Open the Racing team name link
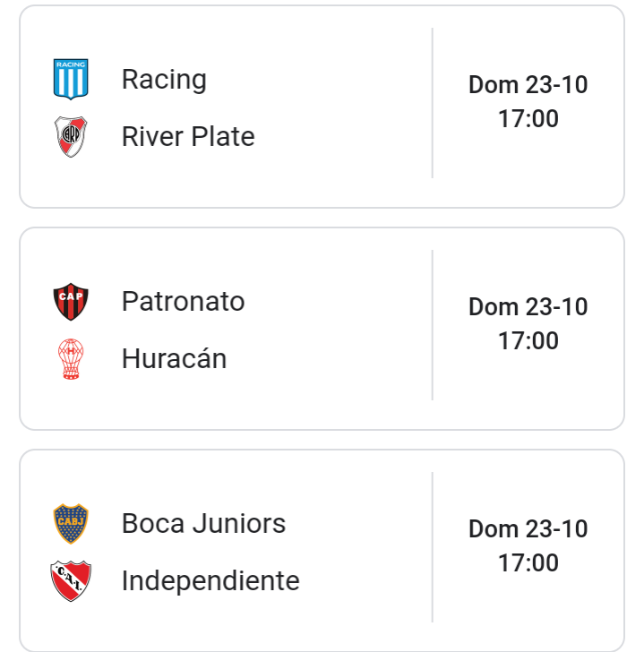Image resolution: width=644 pixels, height=652 pixels. coord(164,79)
